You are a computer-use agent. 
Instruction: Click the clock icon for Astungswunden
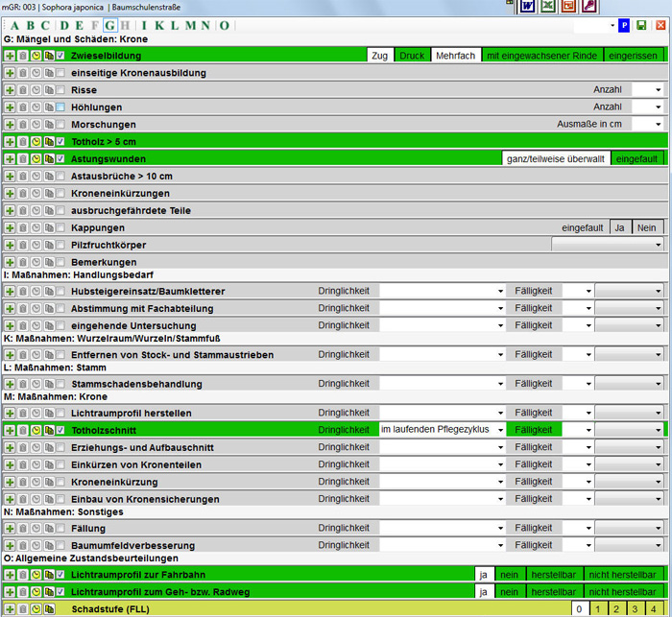coord(36,158)
